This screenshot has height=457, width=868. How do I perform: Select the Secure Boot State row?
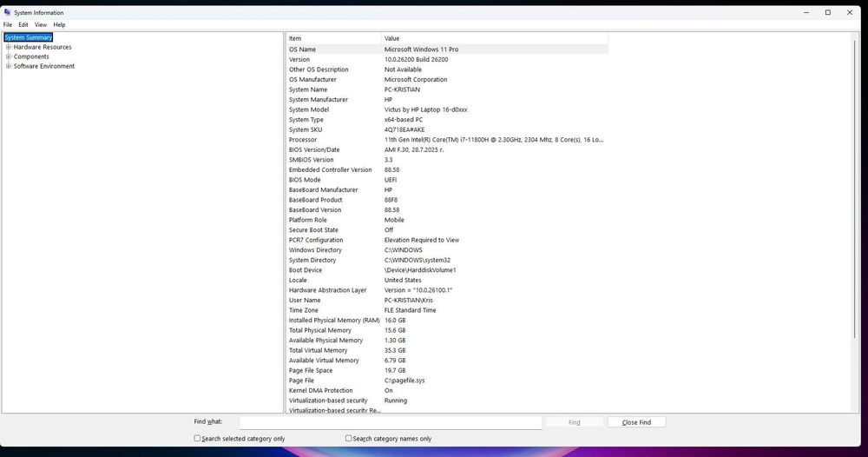pyautogui.click(x=447, y=230)
